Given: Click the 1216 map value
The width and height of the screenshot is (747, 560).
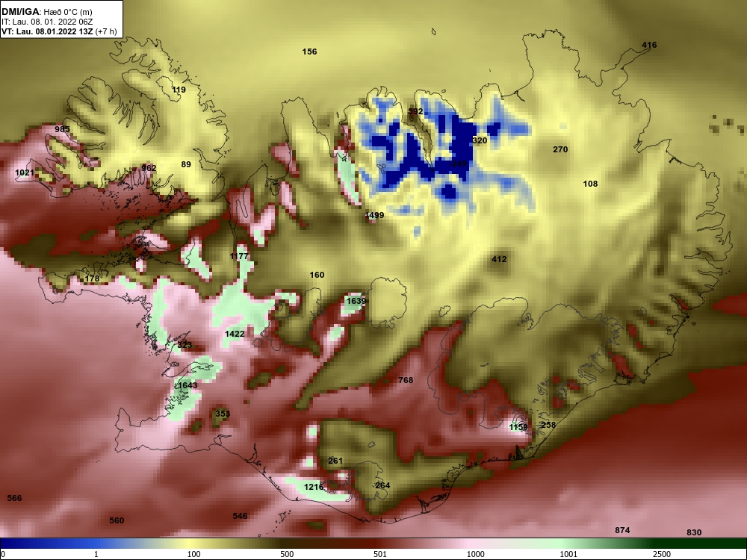Looking at the screenshot, I should [314, 487].
